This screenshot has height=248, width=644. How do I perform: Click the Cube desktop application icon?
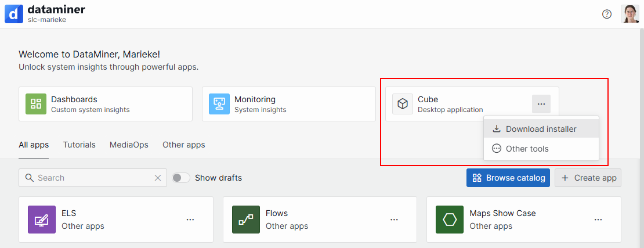[403, 104]
